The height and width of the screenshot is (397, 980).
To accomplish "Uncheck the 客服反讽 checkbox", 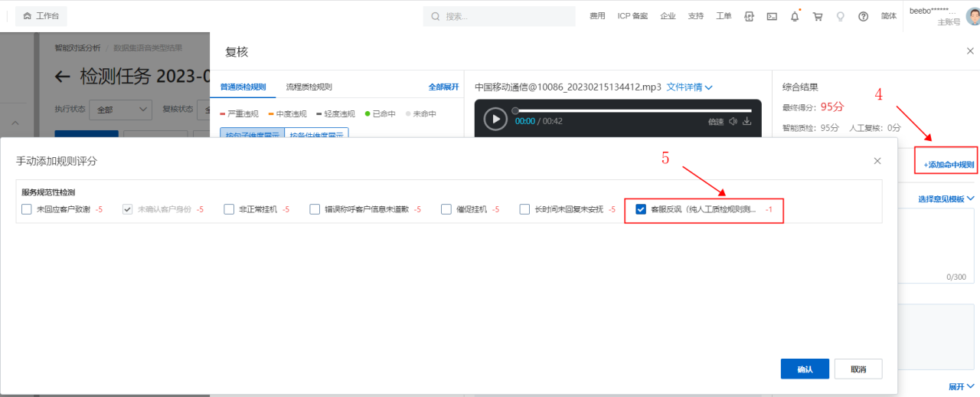I will coord(641,209).
